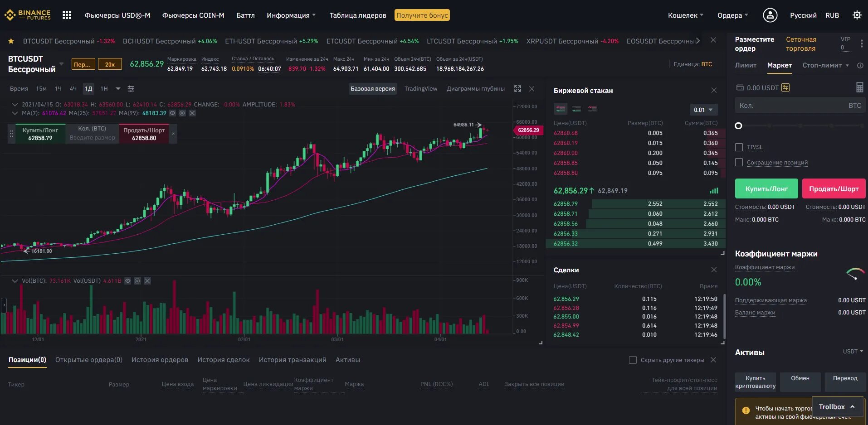The image size is (868, 425).
Task: Click the order size slider handle
Action: (x=738, y=126)
